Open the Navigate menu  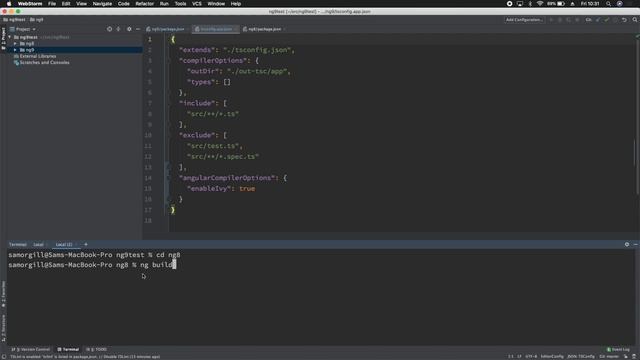coord(102,4)
